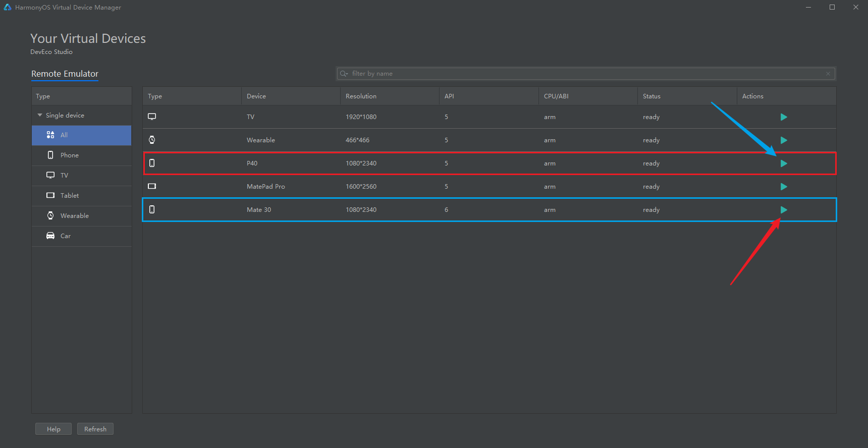Click the ready status in MatePad Pro row
868x448 pixels.
pos(651,187)
